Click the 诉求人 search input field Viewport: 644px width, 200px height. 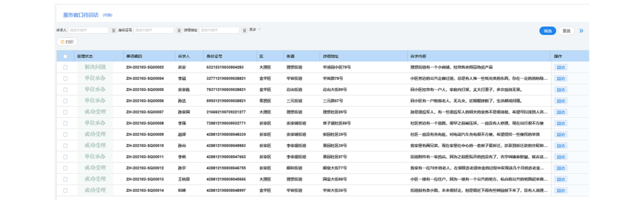(x=88, y=30)
